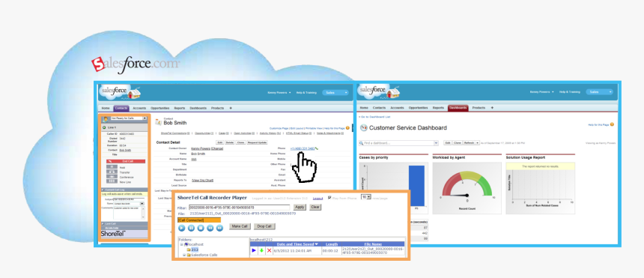
Task: Open Find a dashboard dropdown arrow
Action: coord(436,143)
